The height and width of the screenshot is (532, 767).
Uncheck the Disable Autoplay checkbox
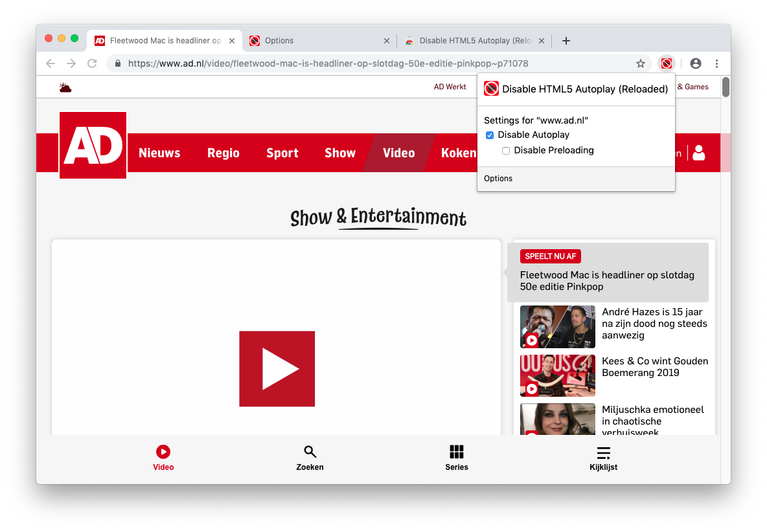pos(490,135)
